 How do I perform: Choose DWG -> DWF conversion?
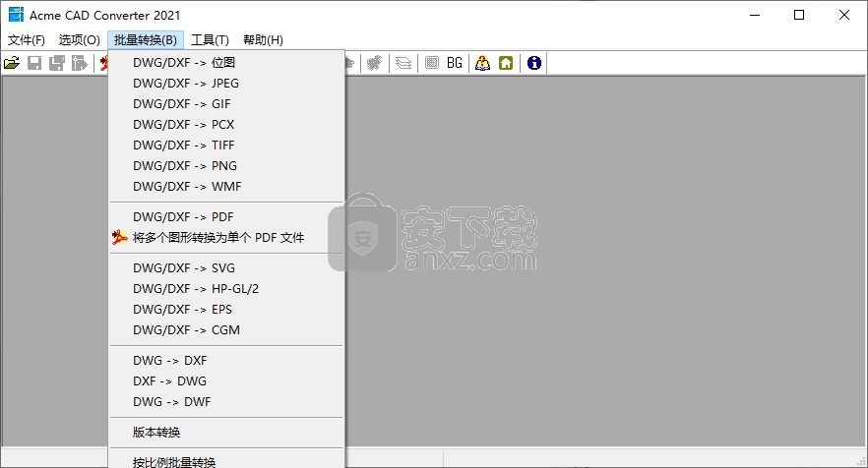pos(227,401)
